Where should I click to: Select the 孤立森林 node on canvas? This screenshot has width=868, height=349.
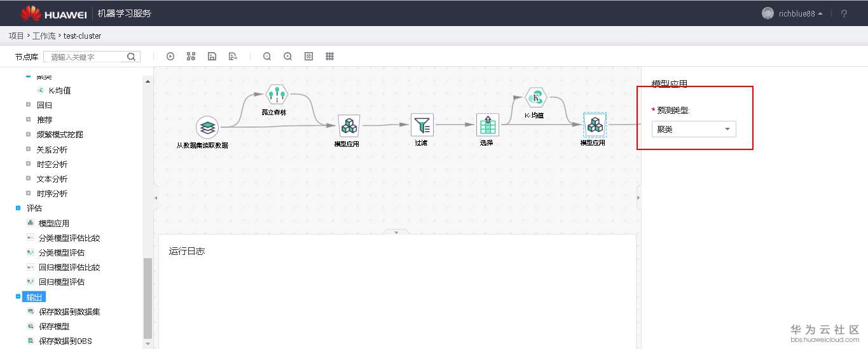277,95
